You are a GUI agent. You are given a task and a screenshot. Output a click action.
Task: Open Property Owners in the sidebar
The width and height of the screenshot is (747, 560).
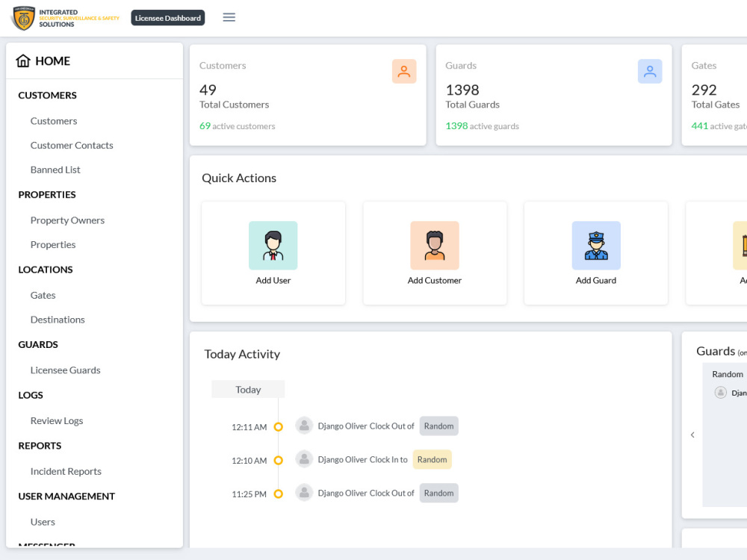tap(67, 220)
